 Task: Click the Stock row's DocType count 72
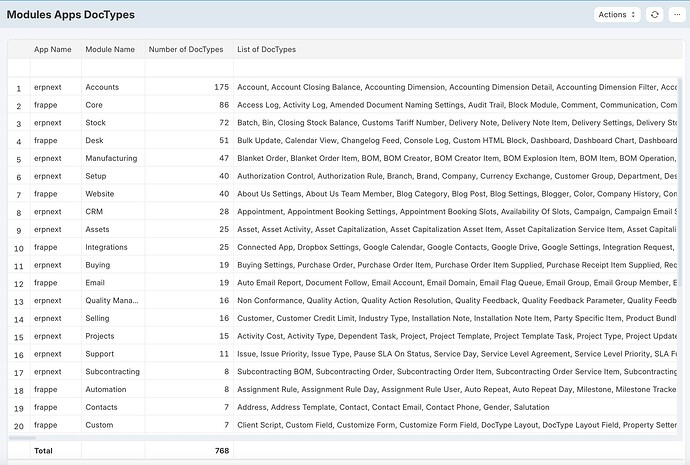[x=223, y=123]
